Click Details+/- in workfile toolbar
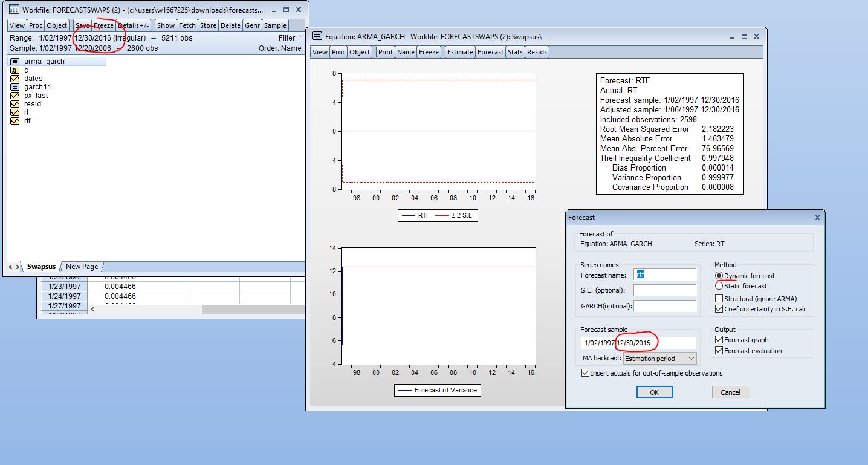This screenshot has height=465, width=868. (x=134, y=25)
